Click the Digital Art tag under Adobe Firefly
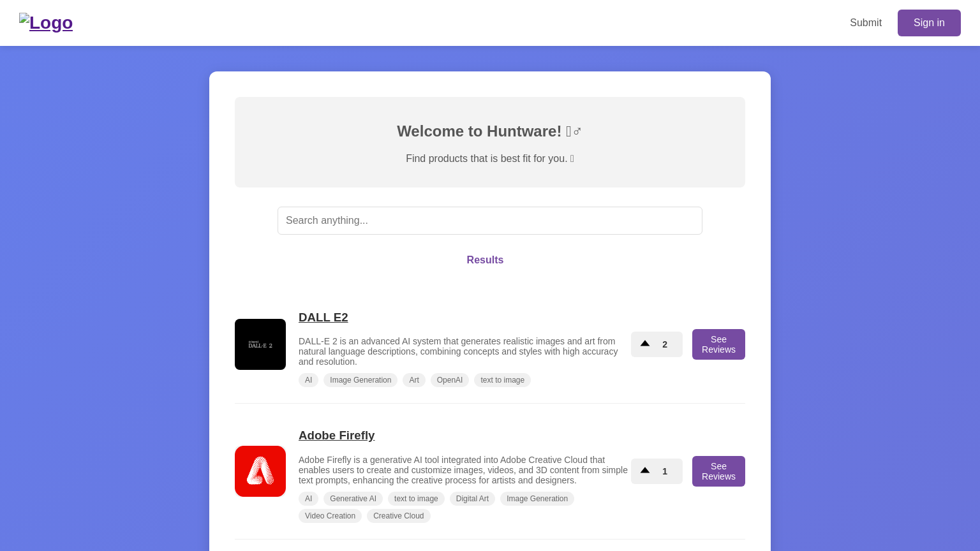The width and height of the screenshot is (980, 551). [x=472, y=499]
